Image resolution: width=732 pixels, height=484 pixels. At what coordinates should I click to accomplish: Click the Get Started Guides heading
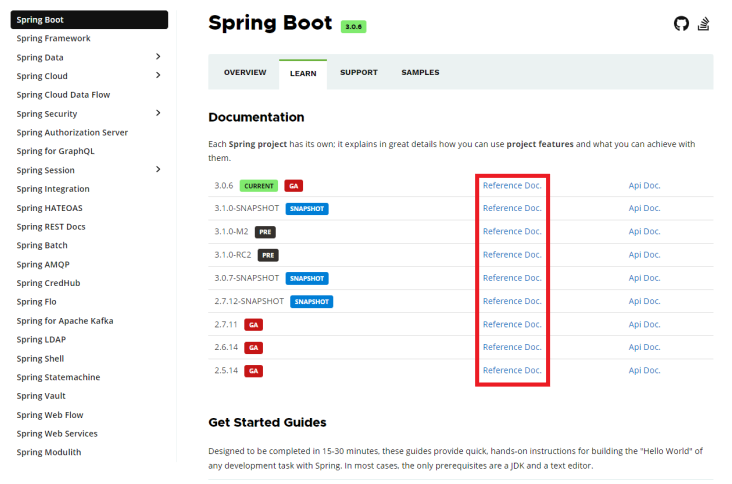click(x=267, y=422)
